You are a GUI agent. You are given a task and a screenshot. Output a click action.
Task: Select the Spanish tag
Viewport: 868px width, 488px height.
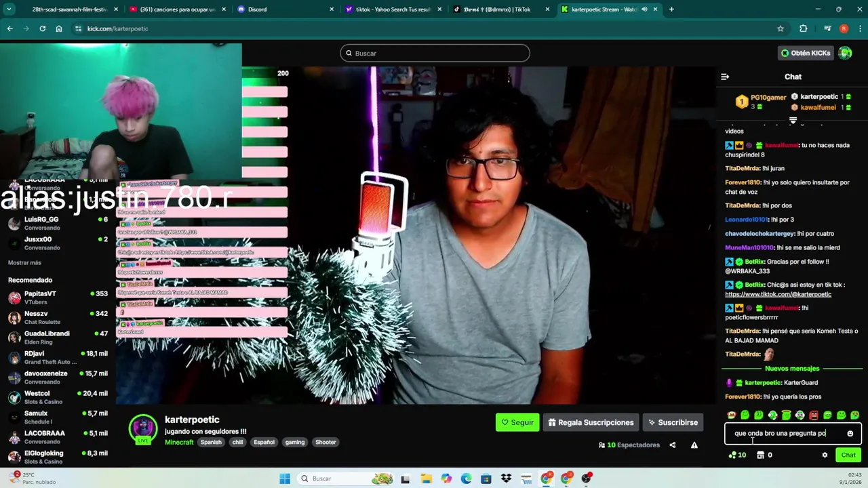click(x=211, y=442)
